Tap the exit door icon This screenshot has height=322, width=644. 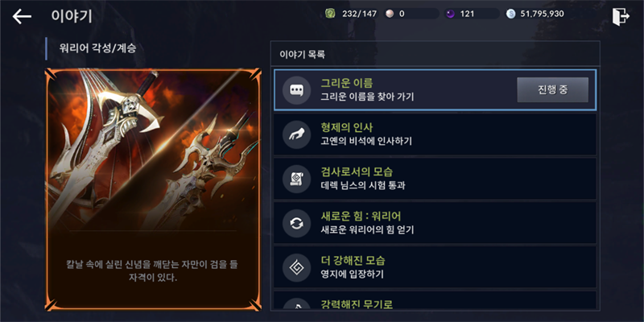[620, 17]
